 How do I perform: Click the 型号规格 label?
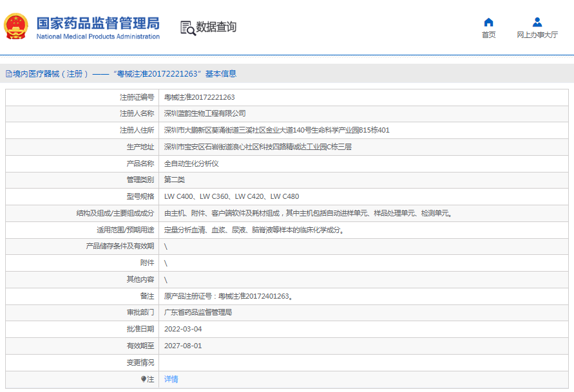coord(140,196)
